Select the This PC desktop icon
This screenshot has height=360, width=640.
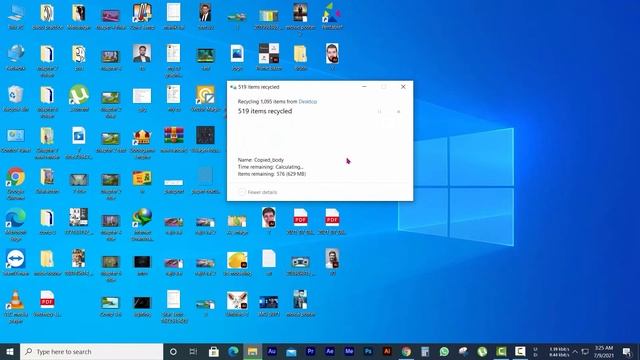pyautogui.click(x=16, y=16)
